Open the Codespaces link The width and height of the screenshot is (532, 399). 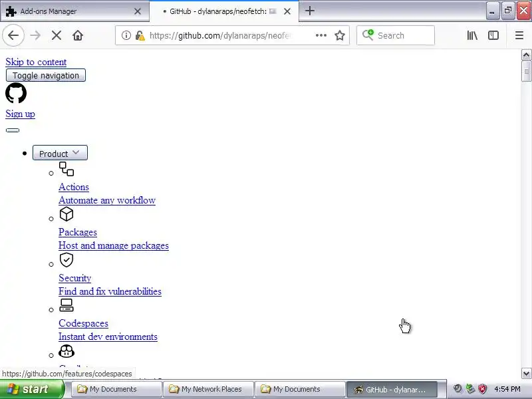tap(84, 323)
